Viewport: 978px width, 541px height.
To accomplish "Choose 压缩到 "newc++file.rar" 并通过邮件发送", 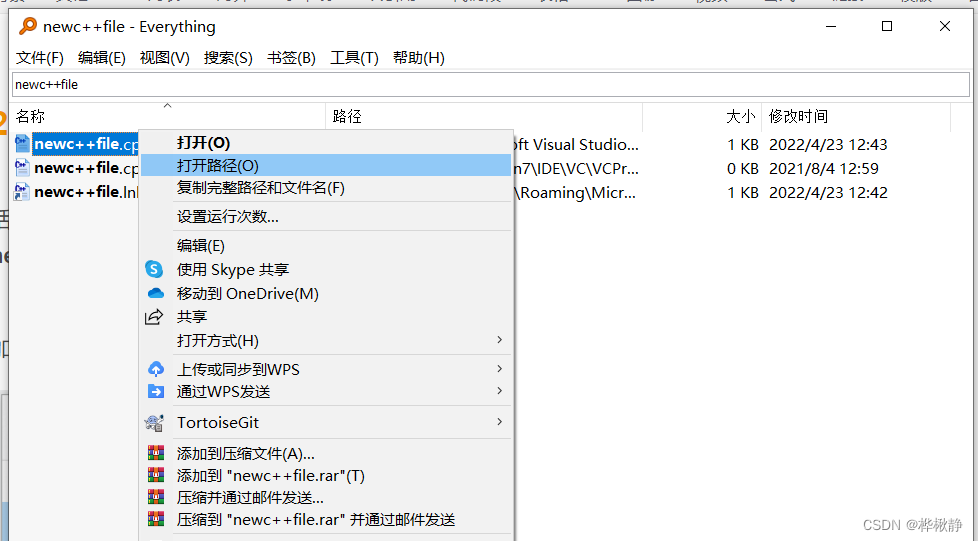I will [326, 519].
